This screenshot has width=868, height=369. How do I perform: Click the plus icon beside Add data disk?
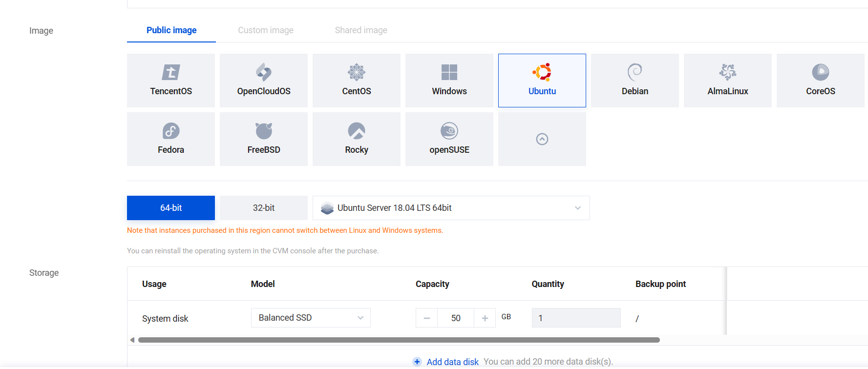417,362
